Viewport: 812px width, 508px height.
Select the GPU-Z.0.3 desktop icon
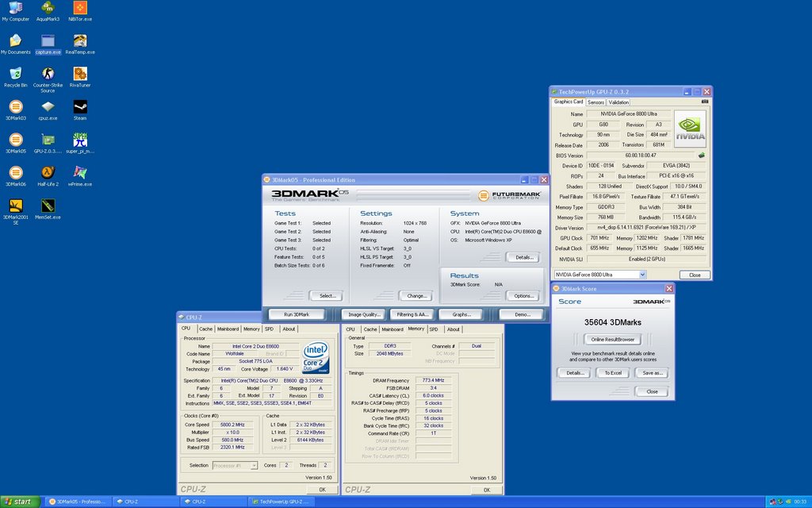click(x=48, y=144)
